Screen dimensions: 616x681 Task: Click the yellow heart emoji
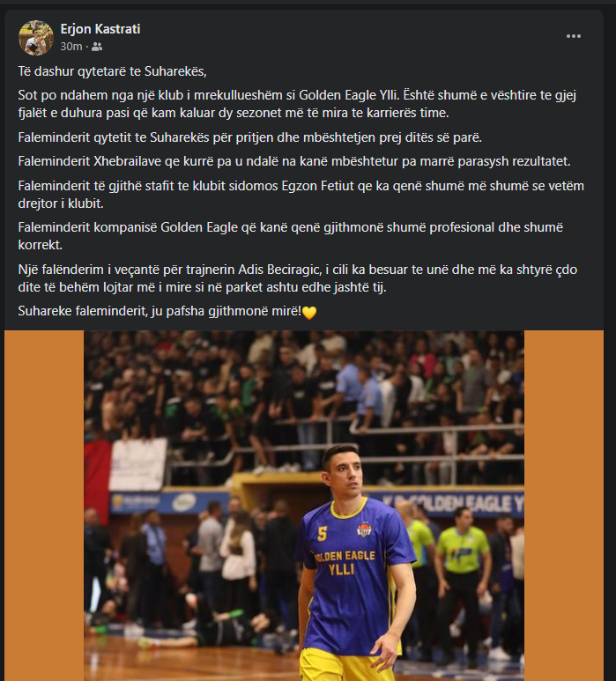click(x=309, y=313)
